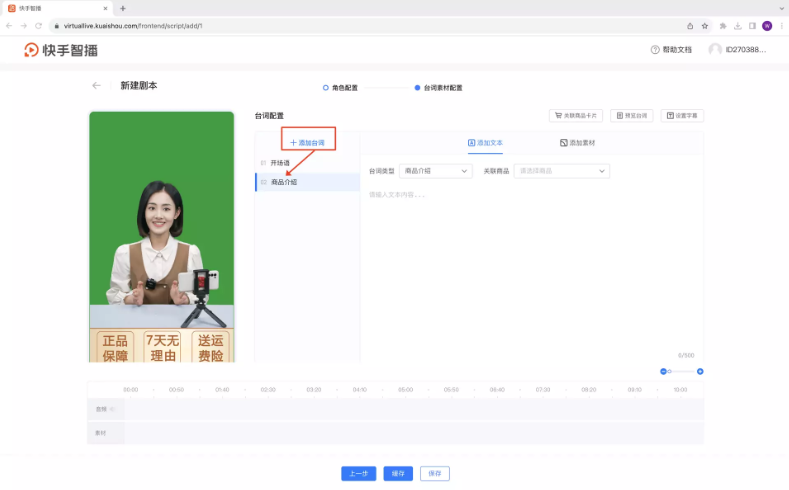Click the 缓存 button
The image size is (789, 490).
[x=398, y=473]
